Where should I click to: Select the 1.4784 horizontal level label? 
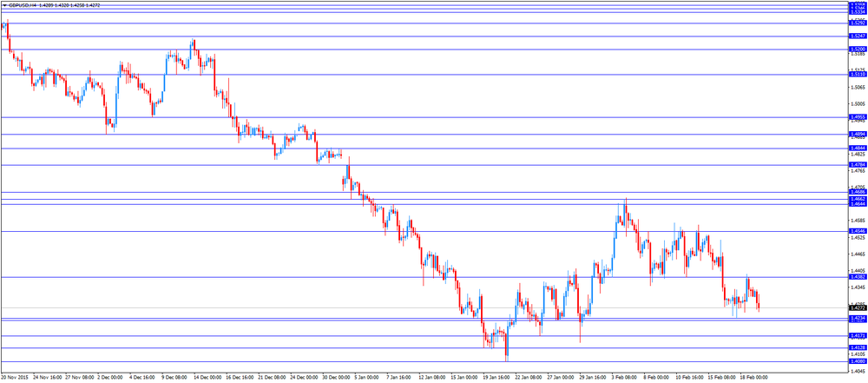click(858, 165)
